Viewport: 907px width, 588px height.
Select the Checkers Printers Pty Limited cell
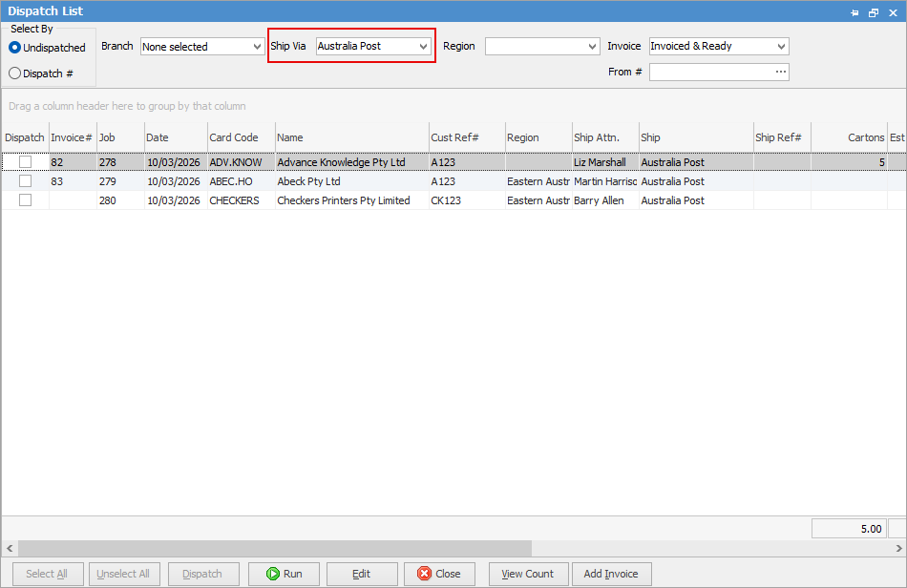pos(352,200)
